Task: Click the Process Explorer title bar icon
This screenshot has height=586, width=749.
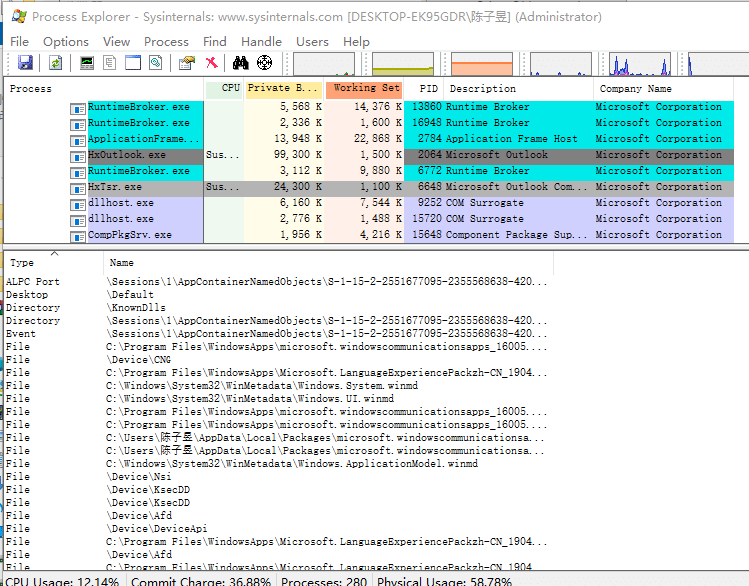Action: pyautogui.click(x=19, y=16)
